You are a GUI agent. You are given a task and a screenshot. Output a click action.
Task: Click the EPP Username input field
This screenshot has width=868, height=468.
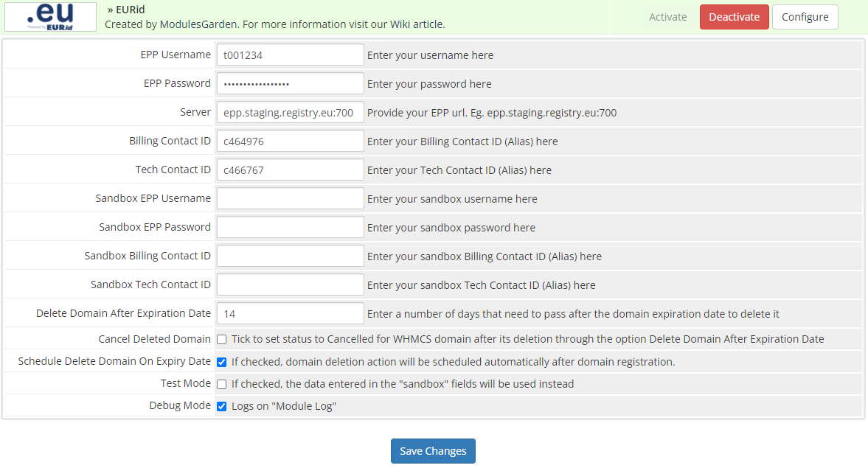(x=290, y=54)
